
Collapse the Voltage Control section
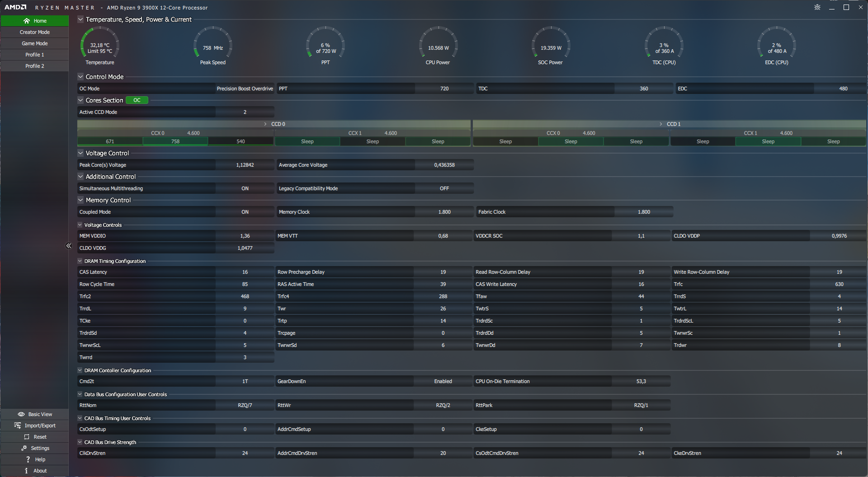click(80, 153)
